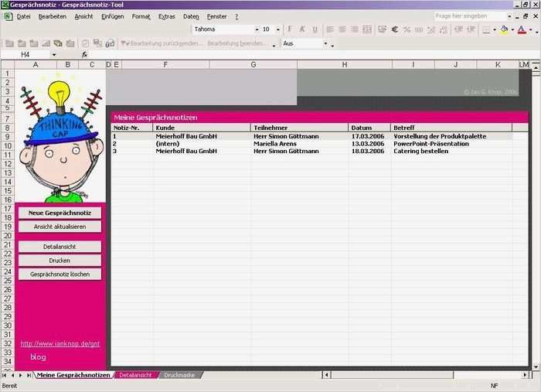Increase decimal places
This screenshot has width=541, height=392.
point(431,29)
